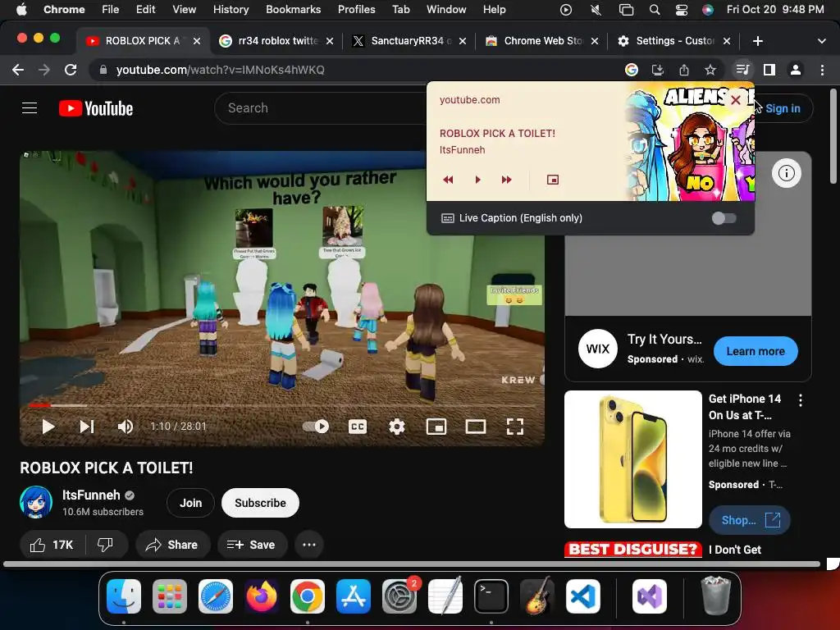Viewport: 840px width, 630px height.
Task: Expand the tab search dropdown arrow
Action: 822,41
